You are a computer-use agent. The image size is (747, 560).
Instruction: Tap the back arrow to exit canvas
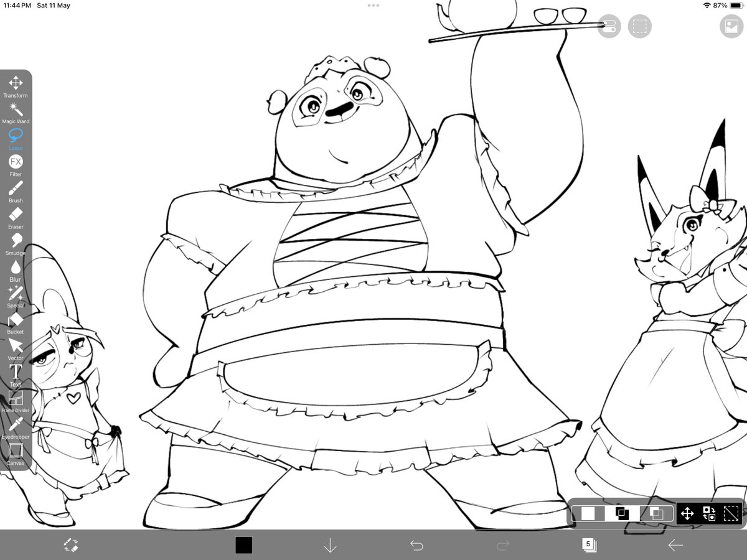point(675,546)
